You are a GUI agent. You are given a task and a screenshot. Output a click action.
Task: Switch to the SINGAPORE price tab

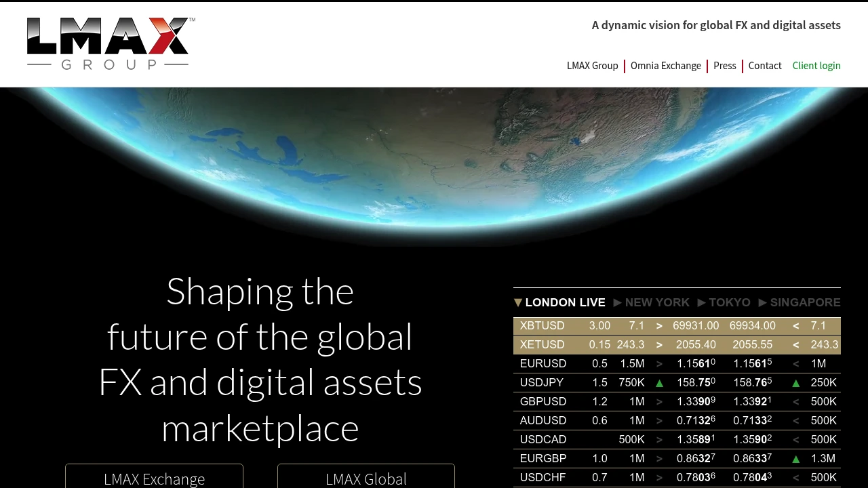click(x=805, y=302)
